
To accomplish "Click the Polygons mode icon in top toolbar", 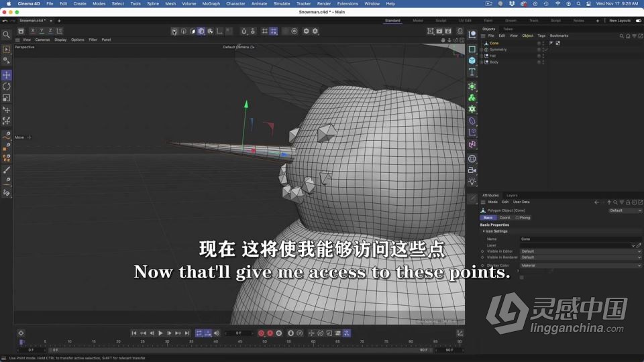I will [x=193, y=32].
